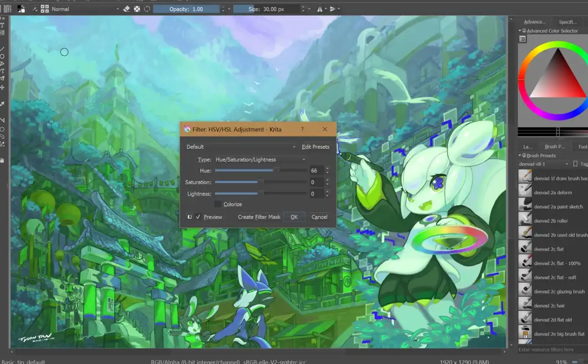Click the Preserve Alpha checkerboard icon

point(137,9)
